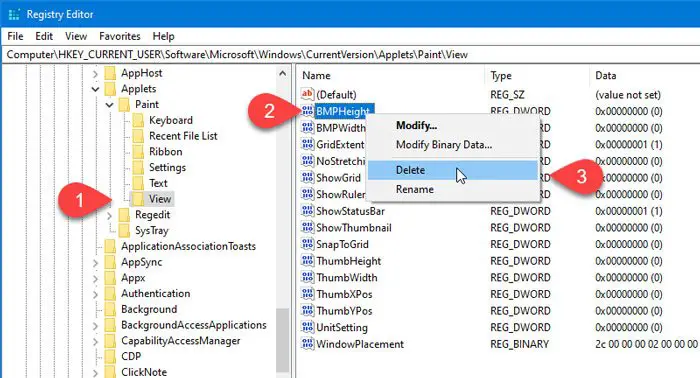700x378 pixels.
Task: Click the Recent File List folder icon
Action: pos(138,136)
